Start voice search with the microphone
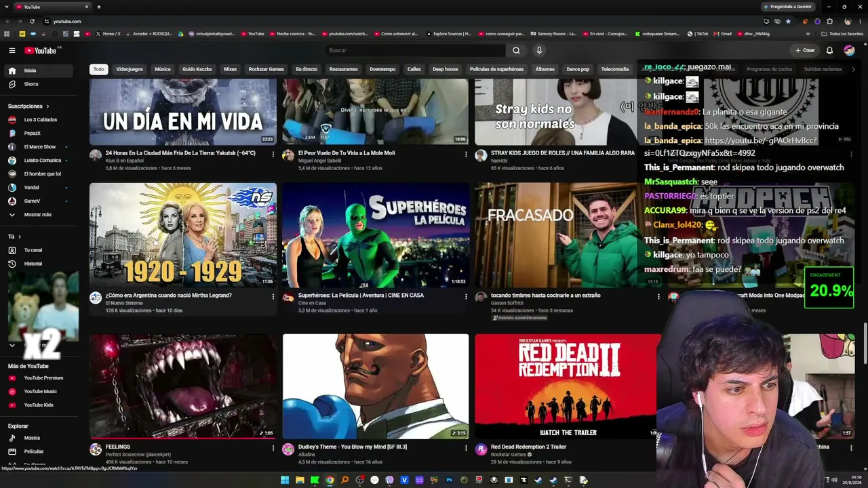Screen dimensions: 868x488 [x=539, y=50]
